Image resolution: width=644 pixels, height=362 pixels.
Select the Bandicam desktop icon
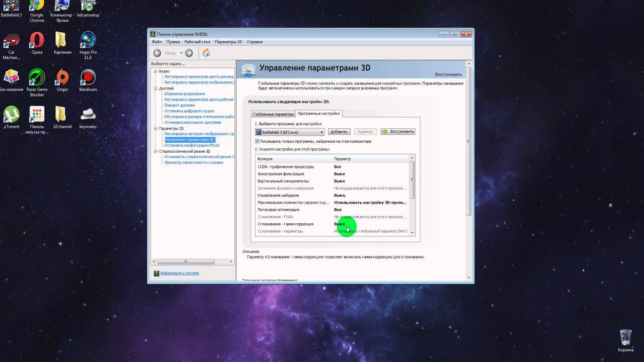tap(88, 80)
